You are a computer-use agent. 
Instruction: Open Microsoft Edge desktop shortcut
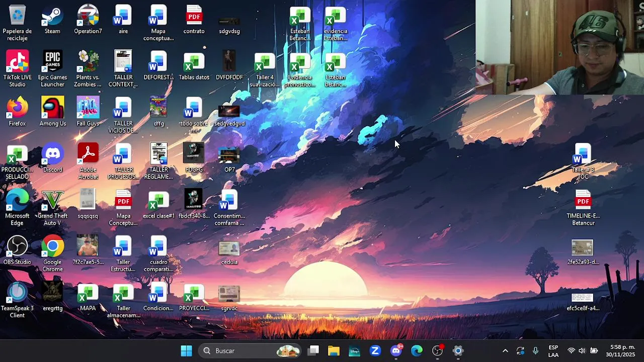[17, 208]
